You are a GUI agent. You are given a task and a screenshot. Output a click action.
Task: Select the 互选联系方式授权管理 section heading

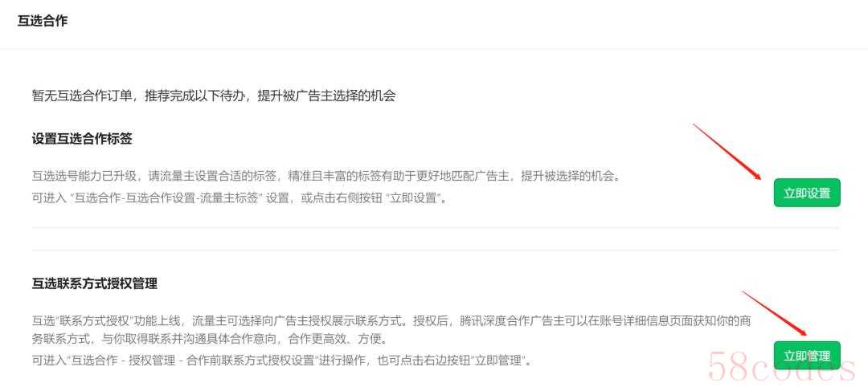(95, 283)
